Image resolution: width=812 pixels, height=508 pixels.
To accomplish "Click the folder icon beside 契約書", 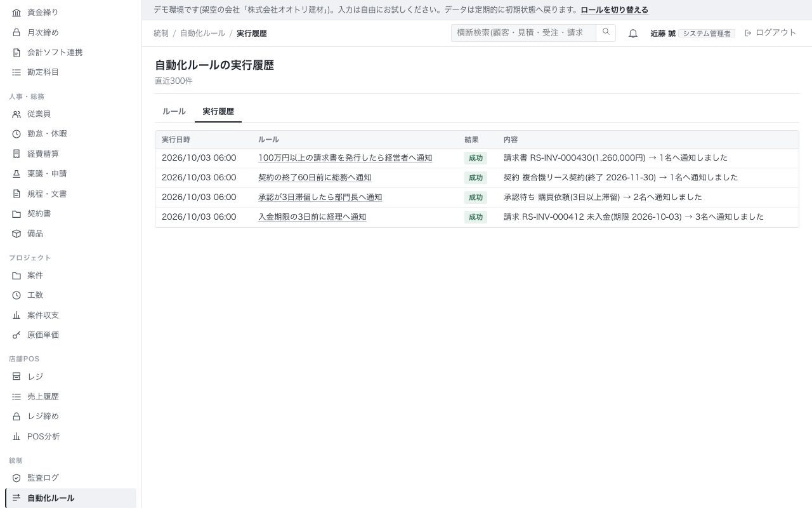I will click(16, 214).
